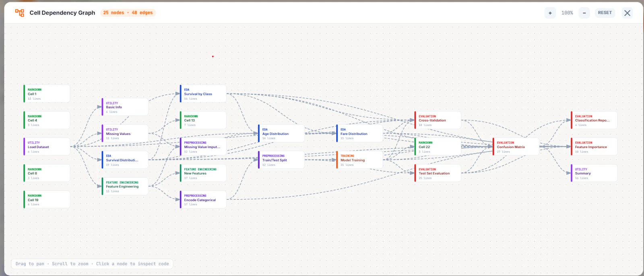Select the Basic Info utility node

tap(125, 107)
